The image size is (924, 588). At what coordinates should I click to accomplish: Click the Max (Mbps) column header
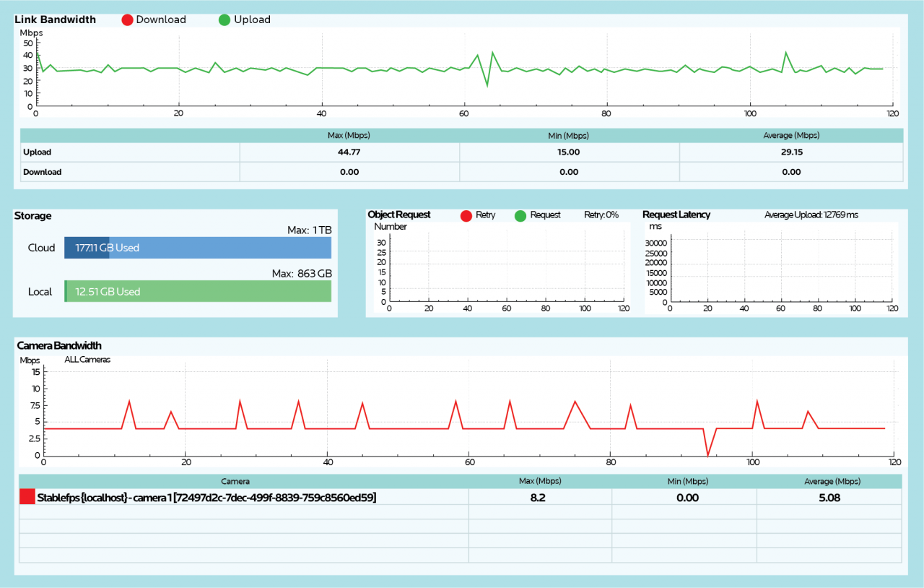pos(540,480)
